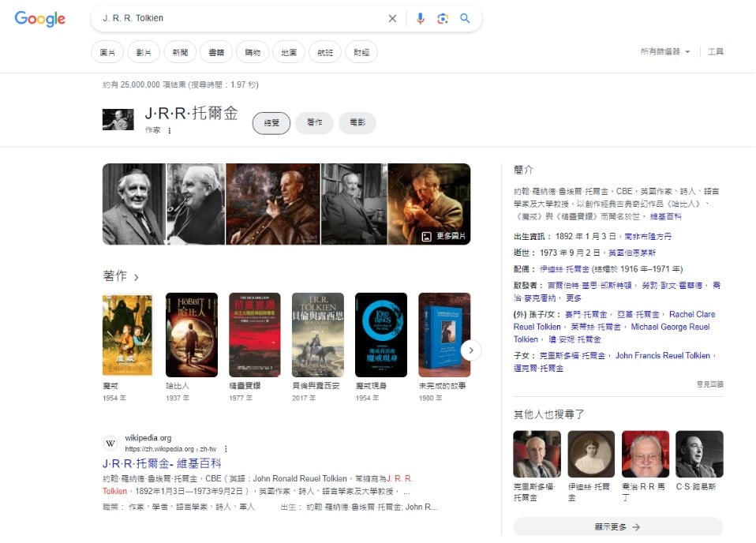Select the 電影 knowledge panel chip

point(357,122)
